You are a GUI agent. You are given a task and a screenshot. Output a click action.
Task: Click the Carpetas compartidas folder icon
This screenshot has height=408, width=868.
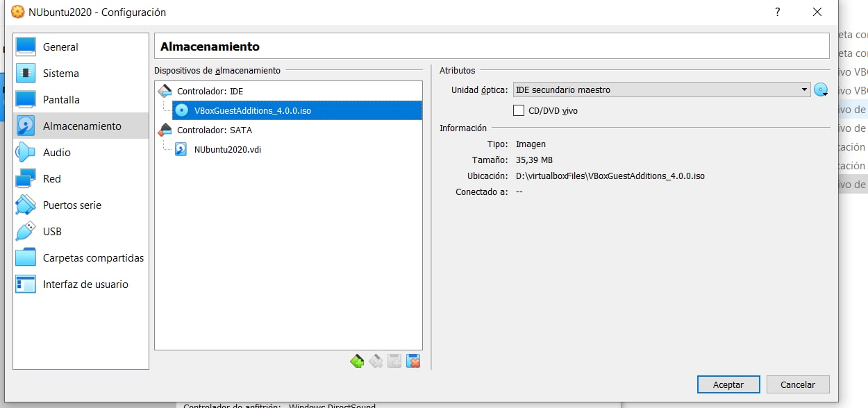[x=26, y=258]
